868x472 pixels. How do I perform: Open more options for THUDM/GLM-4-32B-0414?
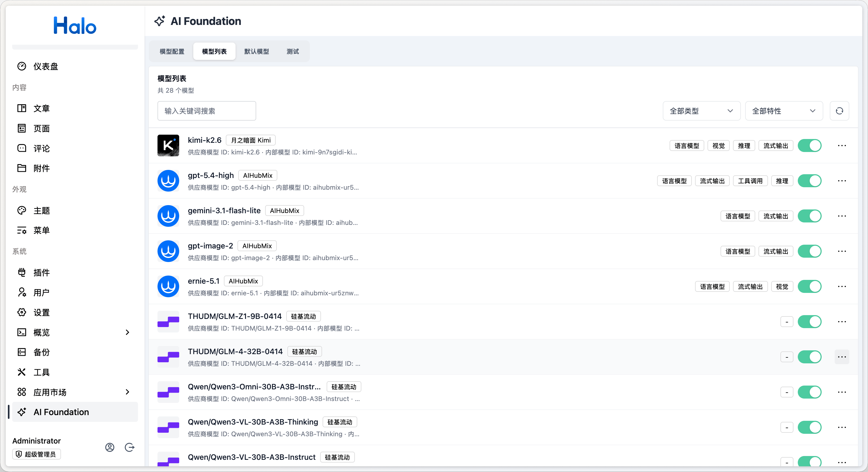(842, 357)
